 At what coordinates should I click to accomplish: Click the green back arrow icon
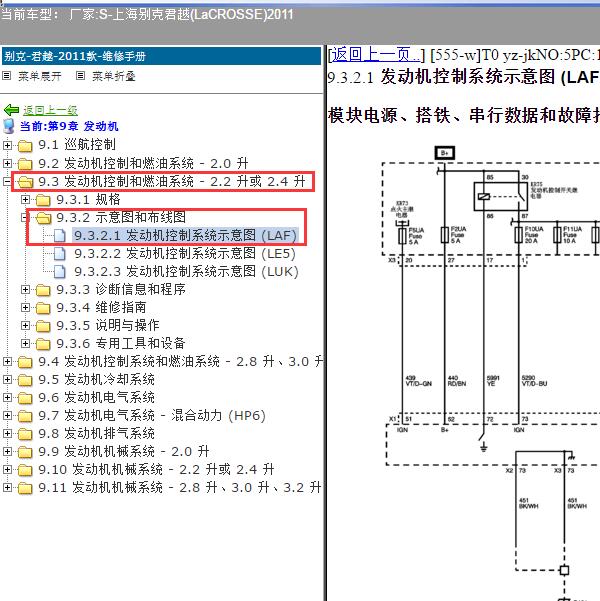pos(11,110)
